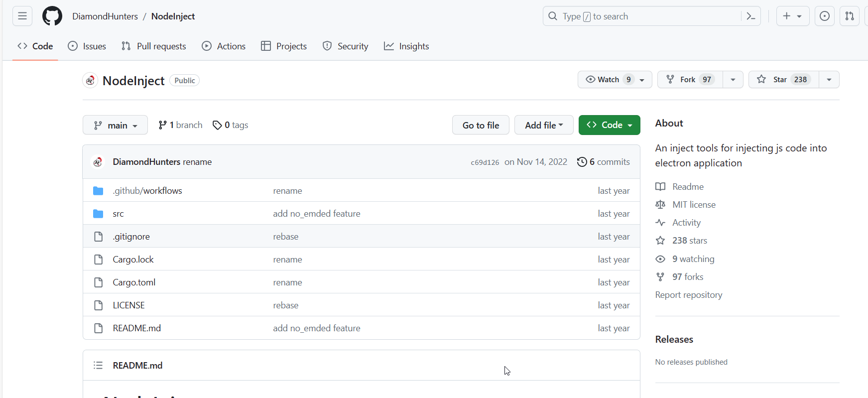The image size is (868, 398).
Task: Open the Add file dropdown
Action: [x=543, y=126]
